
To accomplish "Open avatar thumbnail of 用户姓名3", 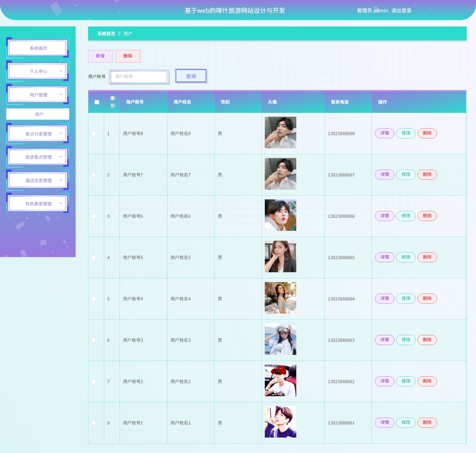I will click(280, 339).
